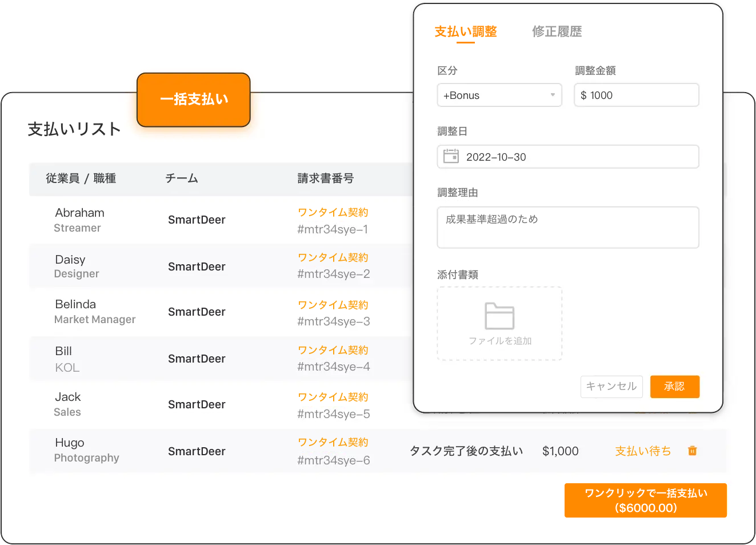Viewport: 756px width, 545px height.
Task: Click the orange 一括支払い button
Action: tap(193, 100)
